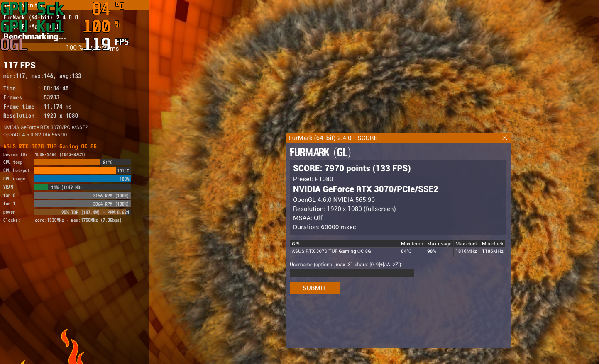Image resolution: width=599 pixels, height=364 pixels.
Task: Click the 'NVIDIA GeForce RTX 3070/PCIe/SSE2' line in the left overlay
Action: pos(46,127)
